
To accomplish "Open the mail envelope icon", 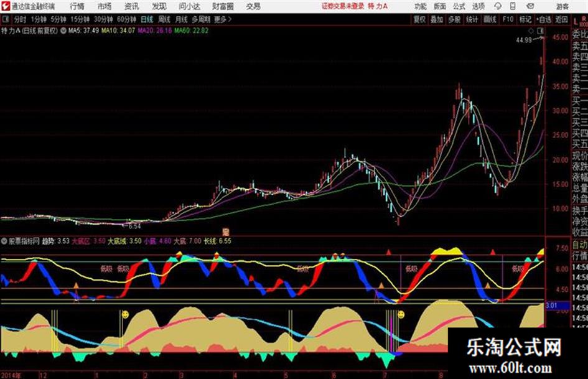I will pyautogui.click(x=530, y=6).
